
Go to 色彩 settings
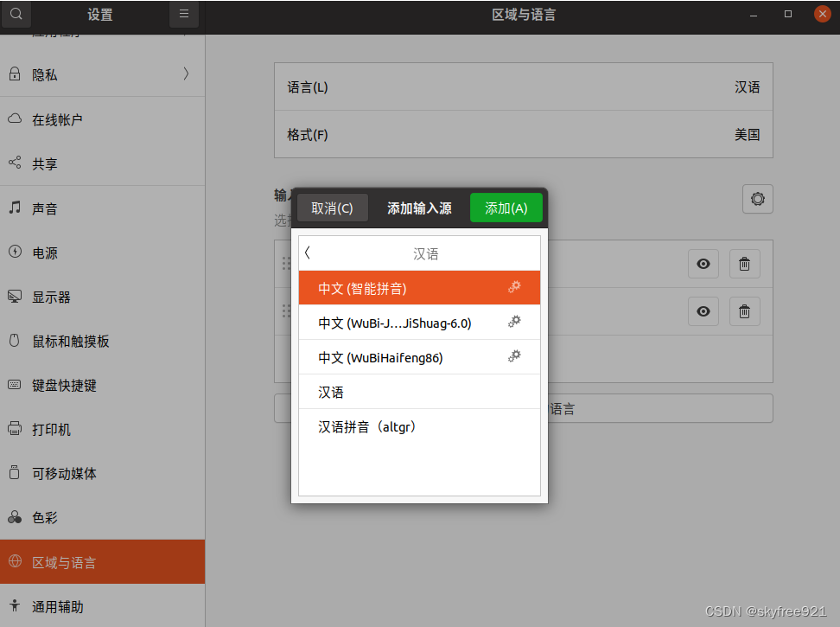point(102,518)
